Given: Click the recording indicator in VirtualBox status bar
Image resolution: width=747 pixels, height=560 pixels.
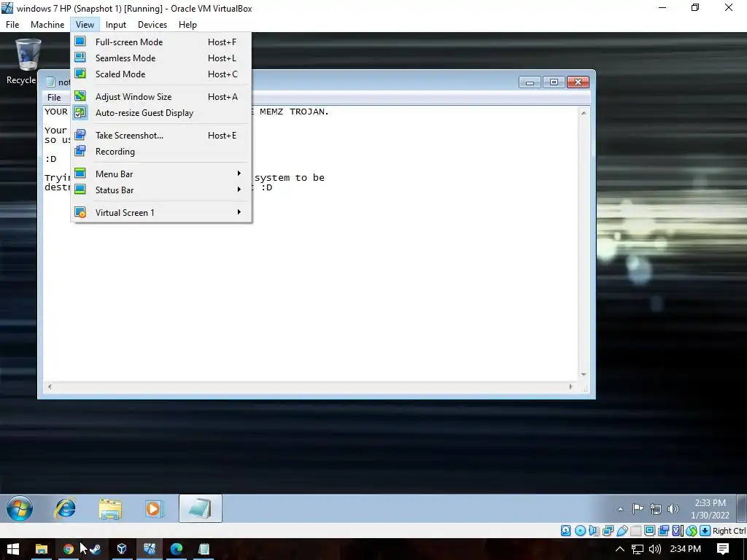Looking at the screenshot, I should click(x=663, y=531).
